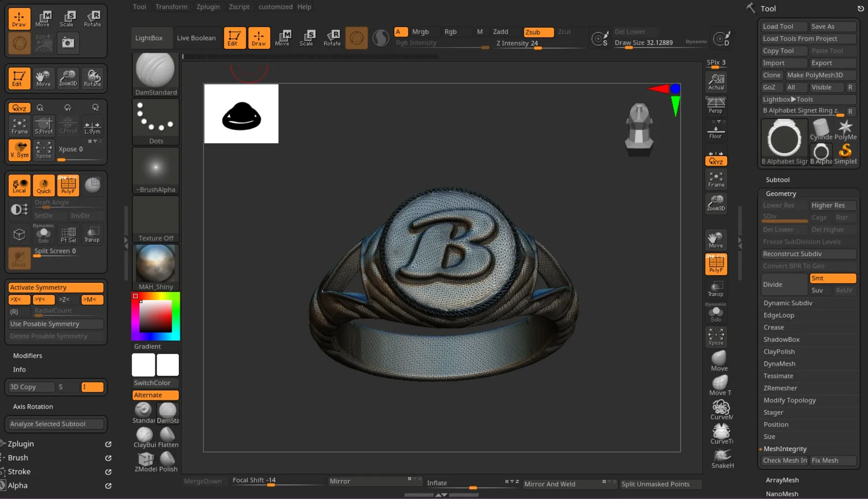Image resolution: width=868 pixels, height=499 pixels.
Task: Toggle PolyF on right shelf
Action: 716,264
